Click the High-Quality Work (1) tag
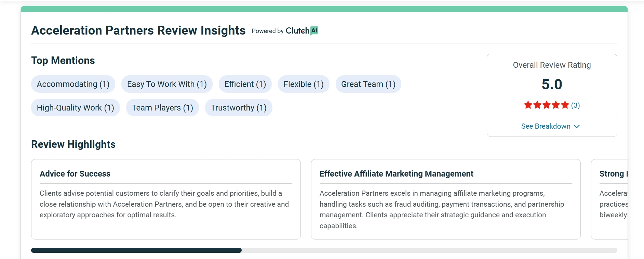644x259 pixels. click(x=76, y=108)
